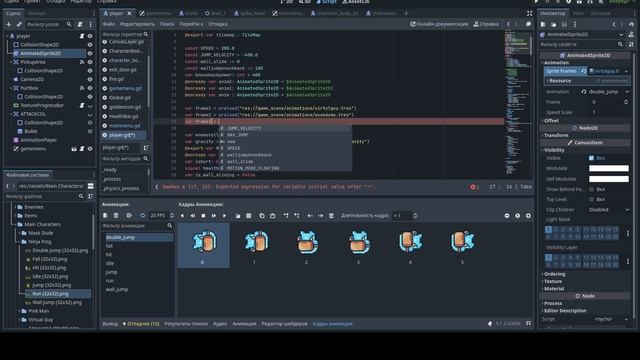The image size is (640, 360).
Task: Expand the Transform section in Inspector
Action: [x=556, y=136]
